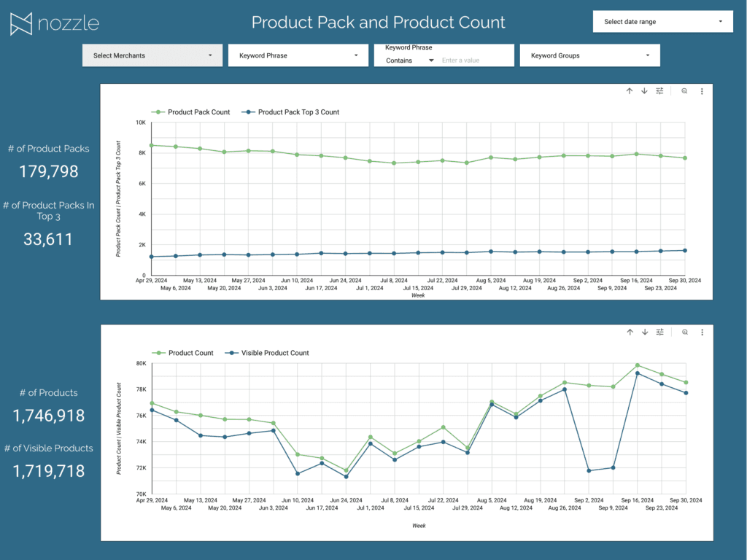Toggle Visible Product Count legend series
Image resolution: width=747 pixels, height=560 pixels.
[x=267, y=353]
